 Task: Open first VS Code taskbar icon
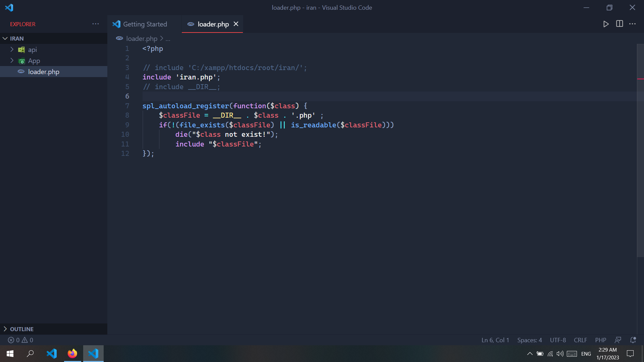point(52,354)
